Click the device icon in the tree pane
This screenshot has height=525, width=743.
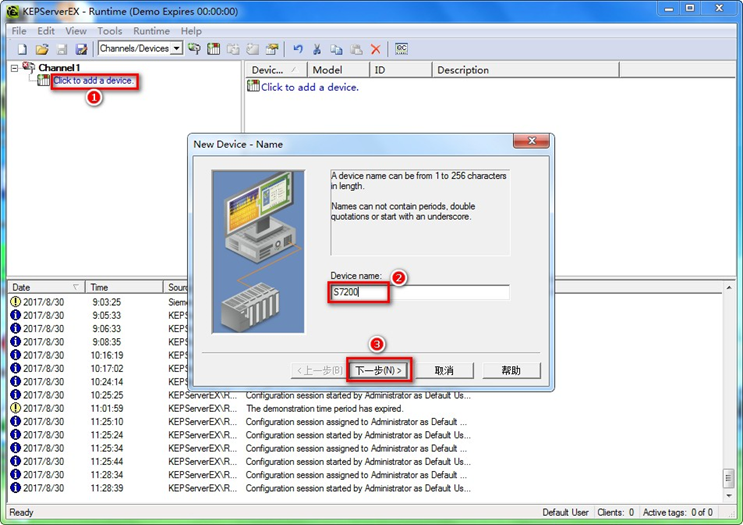pos(44,81)
